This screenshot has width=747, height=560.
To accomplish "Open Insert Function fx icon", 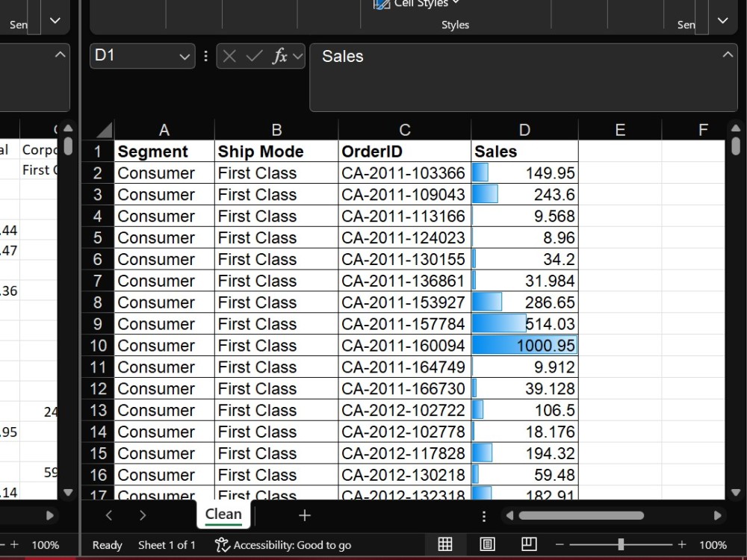I will point(279,56).
